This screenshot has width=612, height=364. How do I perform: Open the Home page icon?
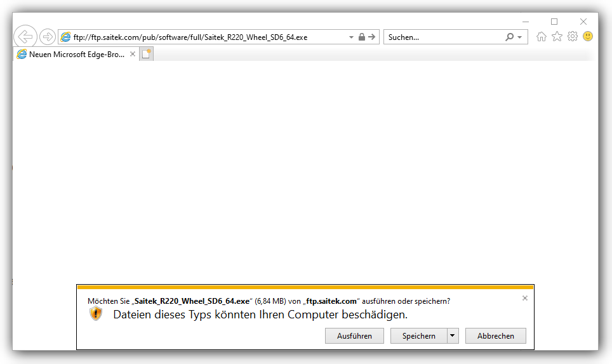(x=542, y=37)
